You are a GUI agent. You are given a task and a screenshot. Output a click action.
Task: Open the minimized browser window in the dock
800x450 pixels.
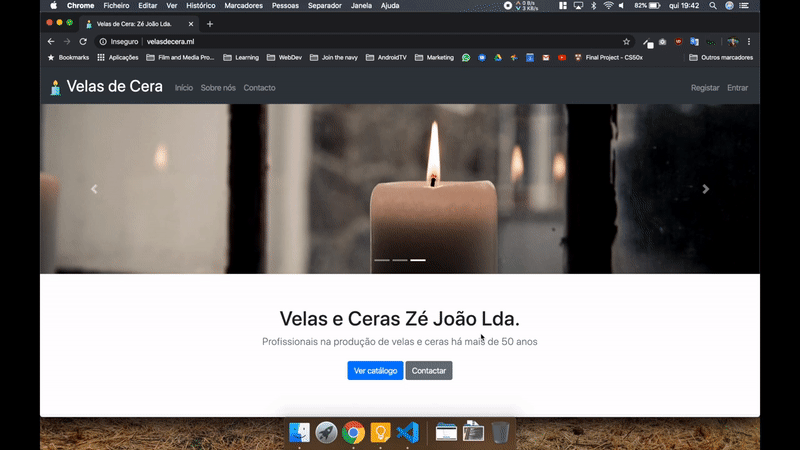coord(446,433)
